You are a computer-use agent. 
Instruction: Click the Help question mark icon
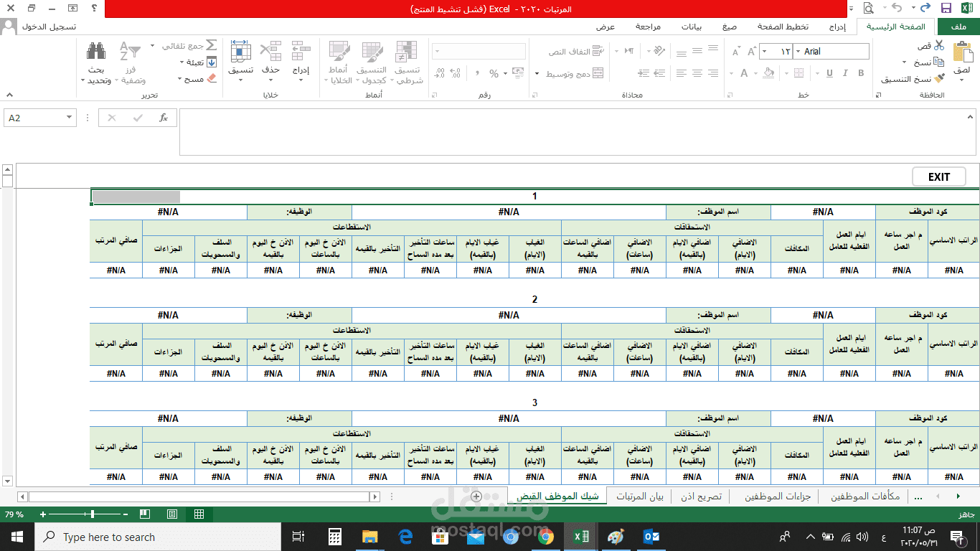(95, 9)
